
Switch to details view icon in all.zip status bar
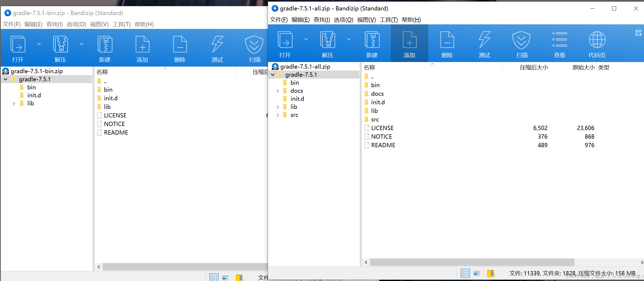click(x=465, y=273)
